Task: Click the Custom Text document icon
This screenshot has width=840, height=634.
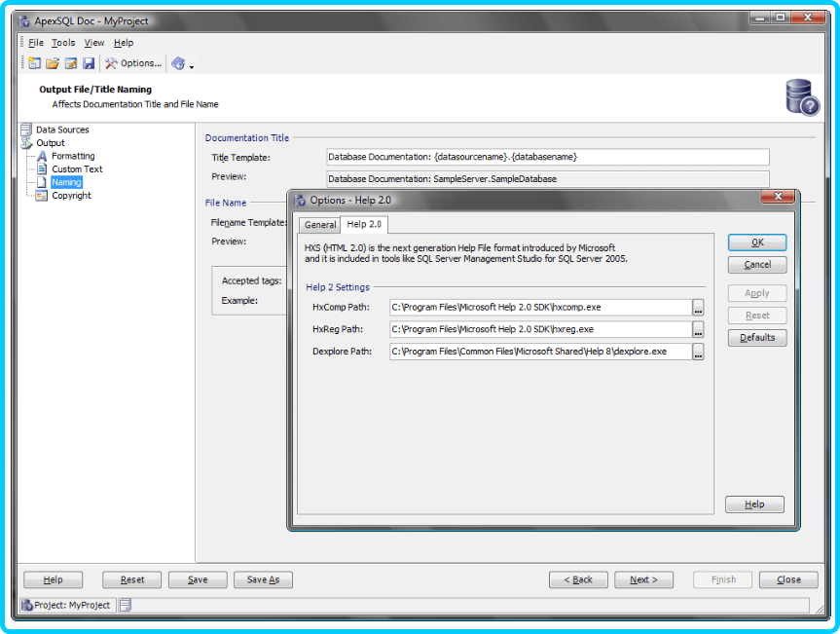Action: click(x=42, y=168)
